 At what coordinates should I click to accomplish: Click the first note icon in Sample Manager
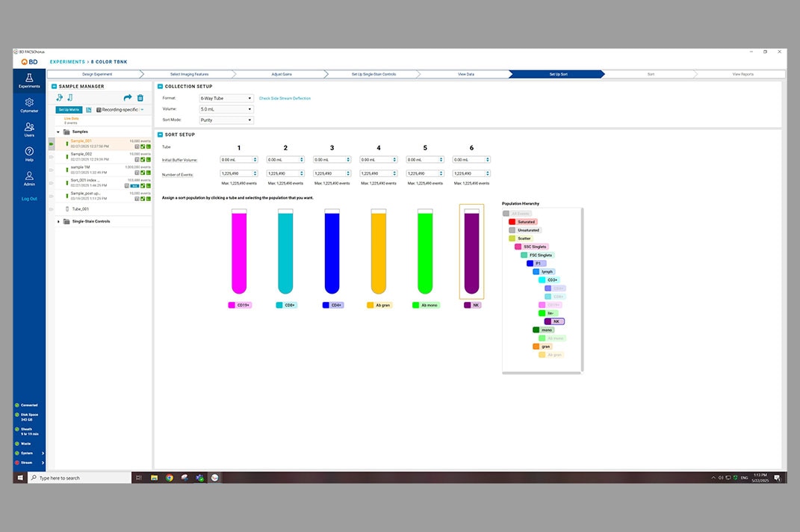point(60,98)
